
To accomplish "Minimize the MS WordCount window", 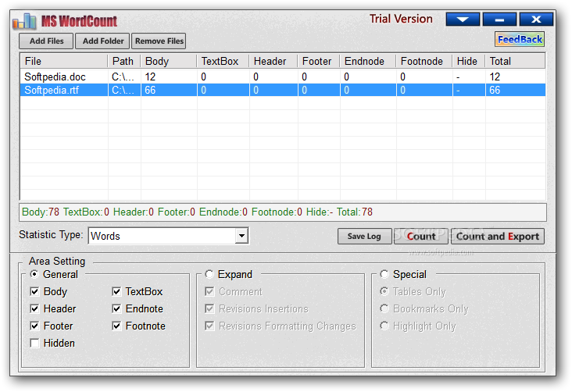I will tap(499, 20).
